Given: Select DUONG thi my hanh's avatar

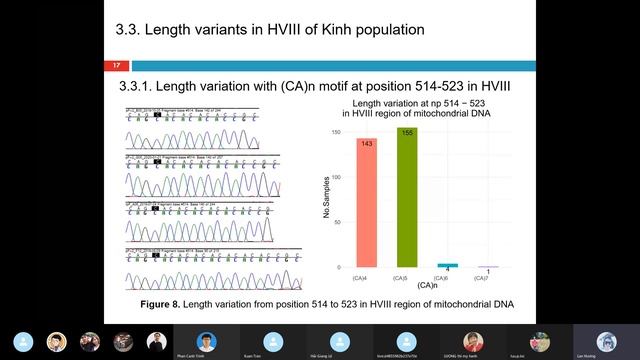Looking at the screenshot, I should [473, 342].
